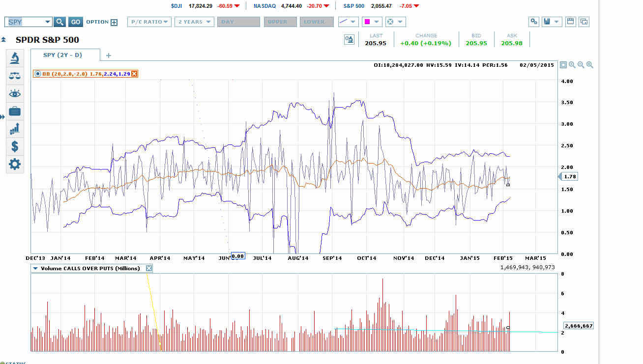This screenshot has height=364, width=643.
Task: Click the NASDAQ index quote
Action: point(291,6)
